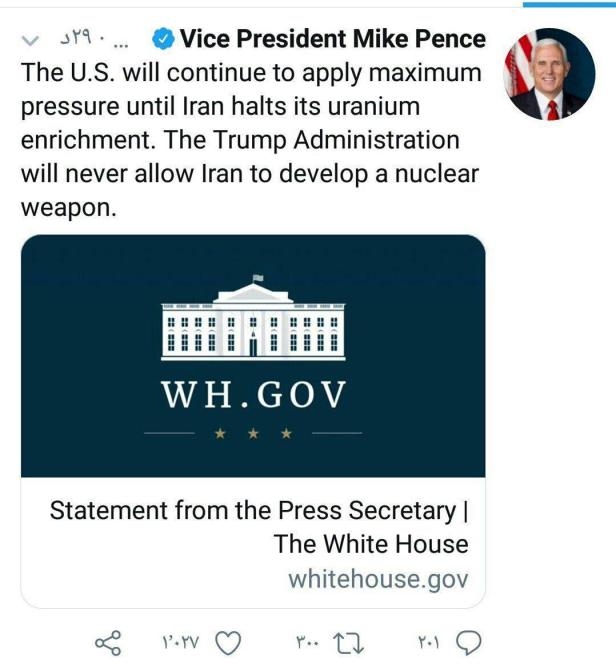The height and width of the screenshot is (667, 616).
Task: Open Vice President Mike Pence's profile name
Action: [x=332, y=40]
